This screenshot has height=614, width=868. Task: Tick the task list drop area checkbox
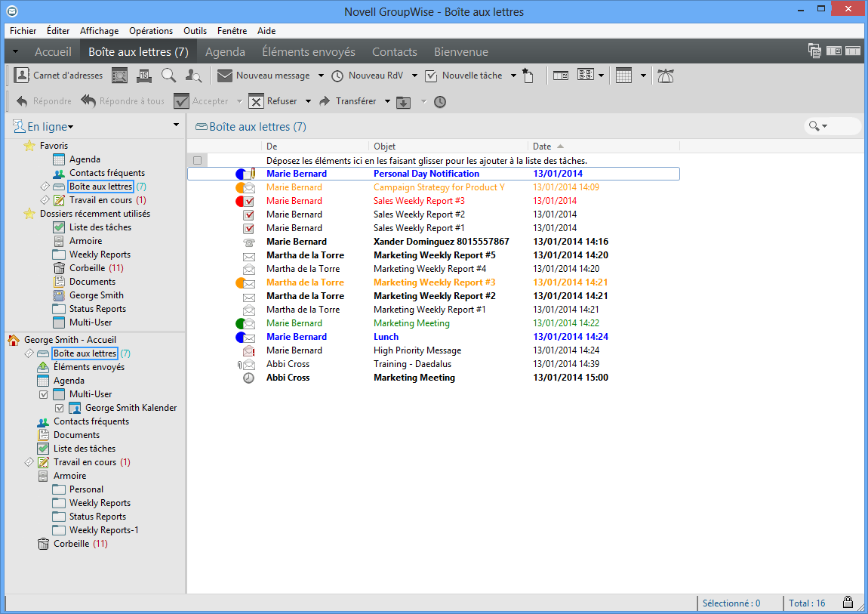[x=197, y=160]
